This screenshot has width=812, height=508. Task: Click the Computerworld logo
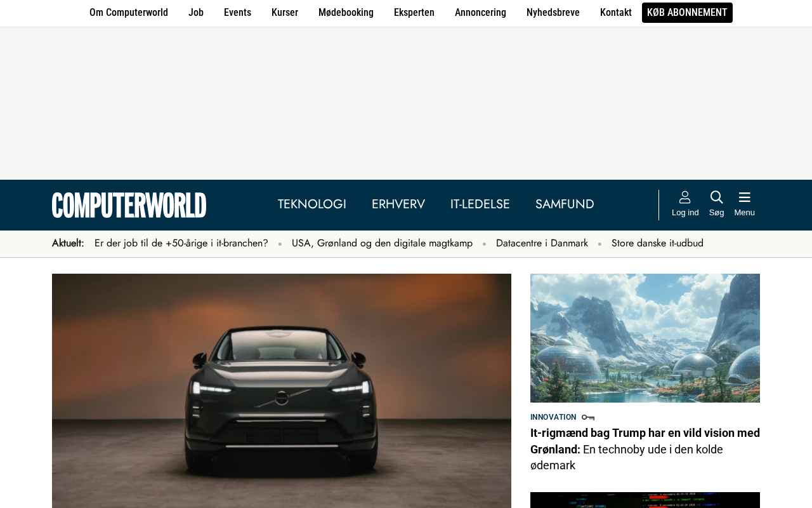(x=129, y=205)
